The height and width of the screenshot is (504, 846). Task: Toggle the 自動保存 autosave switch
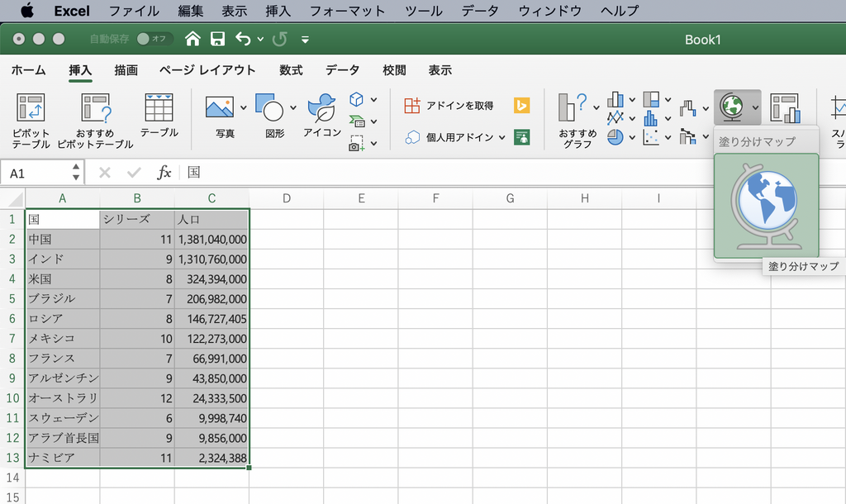point(150,39)
